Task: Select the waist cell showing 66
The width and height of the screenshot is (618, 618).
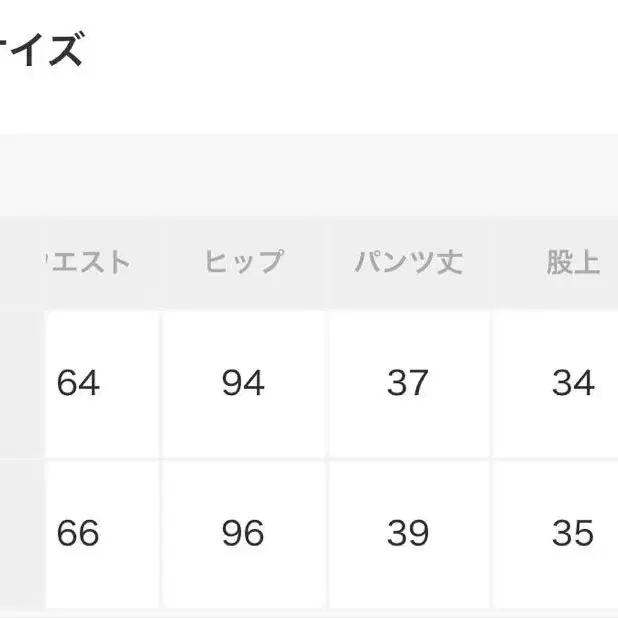Action: 79,533
